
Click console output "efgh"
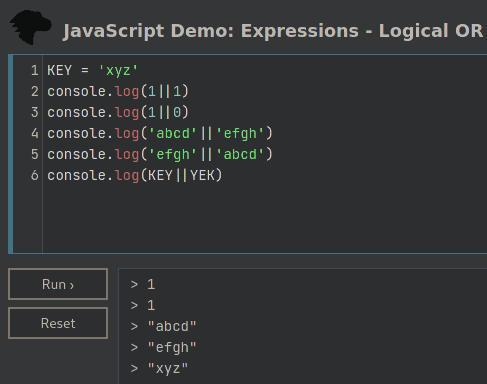coord(172,347)
